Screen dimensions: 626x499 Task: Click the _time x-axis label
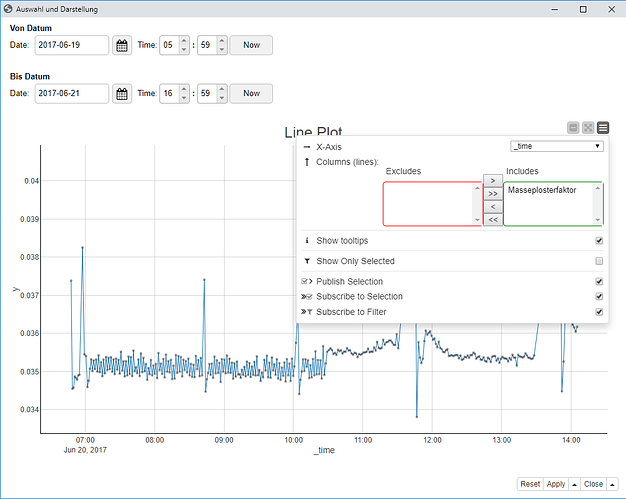(x=324, y=450)
